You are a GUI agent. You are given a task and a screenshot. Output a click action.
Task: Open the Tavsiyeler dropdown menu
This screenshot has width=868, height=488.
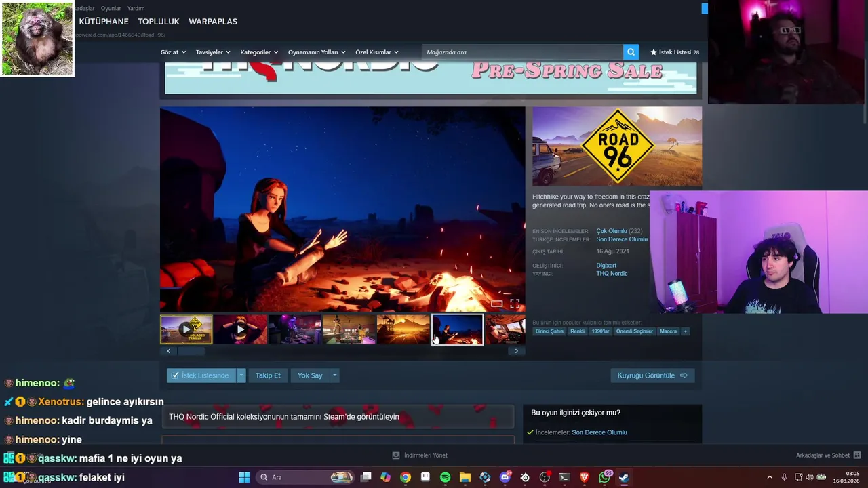click(x=213, y=52)
